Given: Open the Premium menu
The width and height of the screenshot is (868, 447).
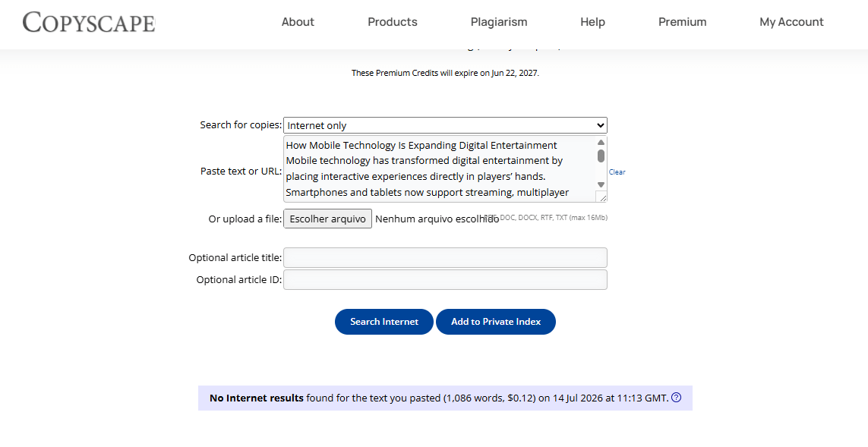Looking at the screenshot, I should tap(682, 22).
